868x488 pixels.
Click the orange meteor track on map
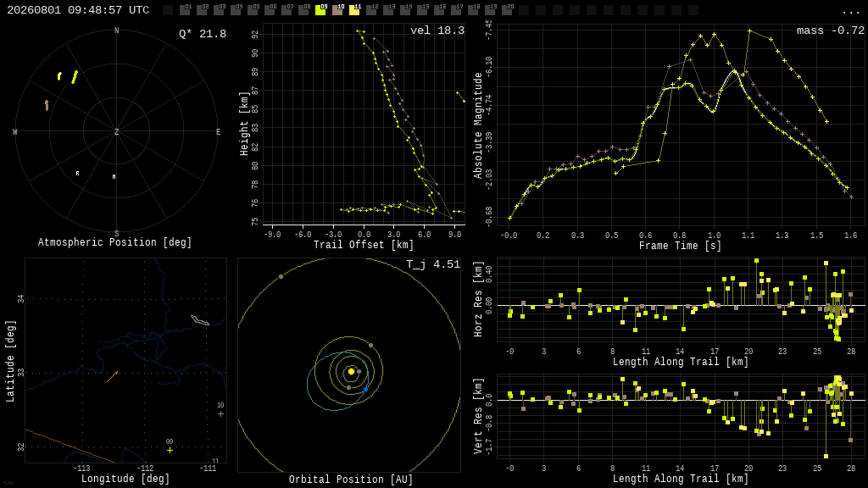[113, 376]
